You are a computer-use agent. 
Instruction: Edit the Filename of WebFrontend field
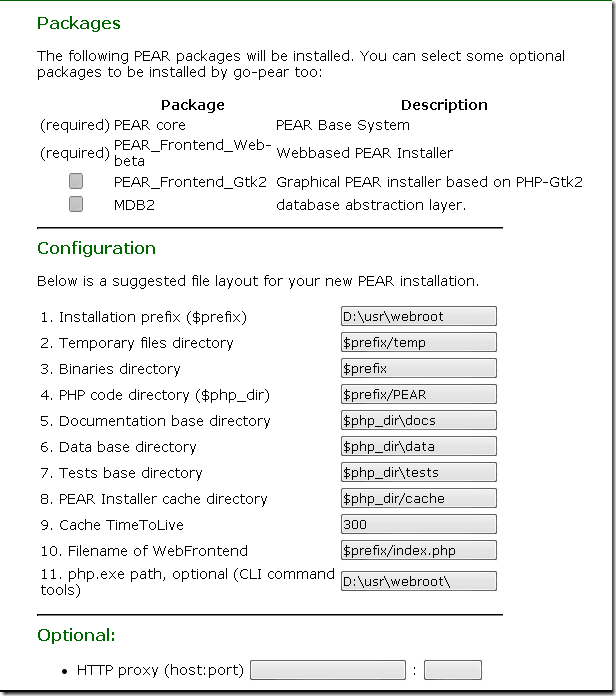(418, 551)
